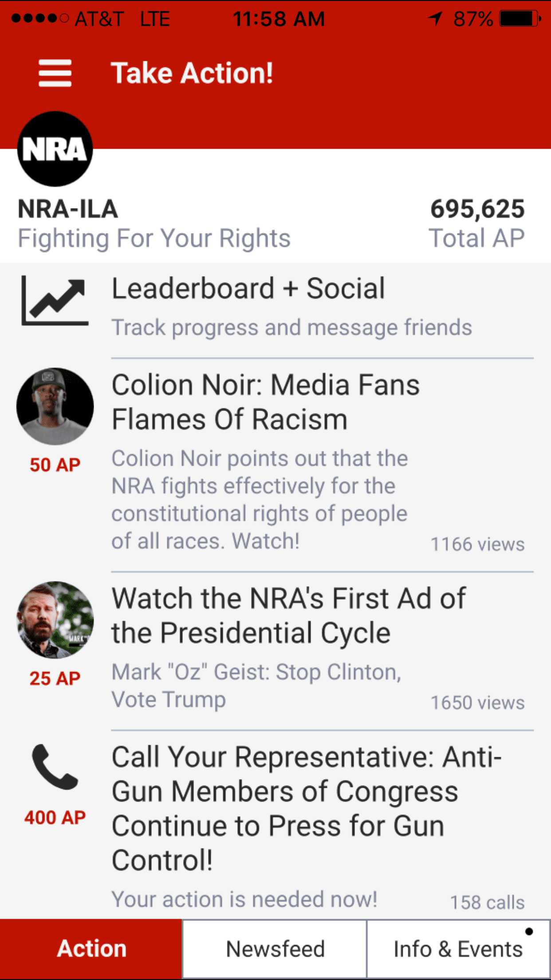Screen dimensions: 551x980
Task: Tap the battery status icon
Action: click(x=520, y=19)
